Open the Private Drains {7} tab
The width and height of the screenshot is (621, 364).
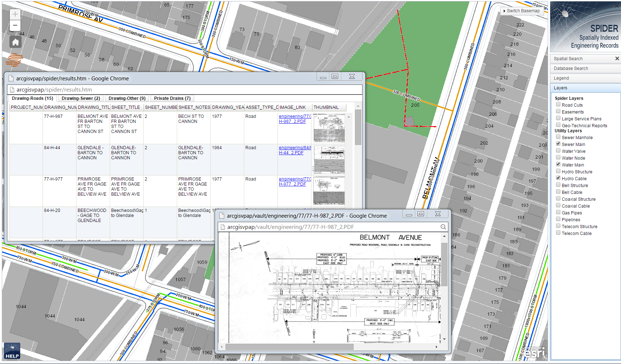(x=172, y=98)
